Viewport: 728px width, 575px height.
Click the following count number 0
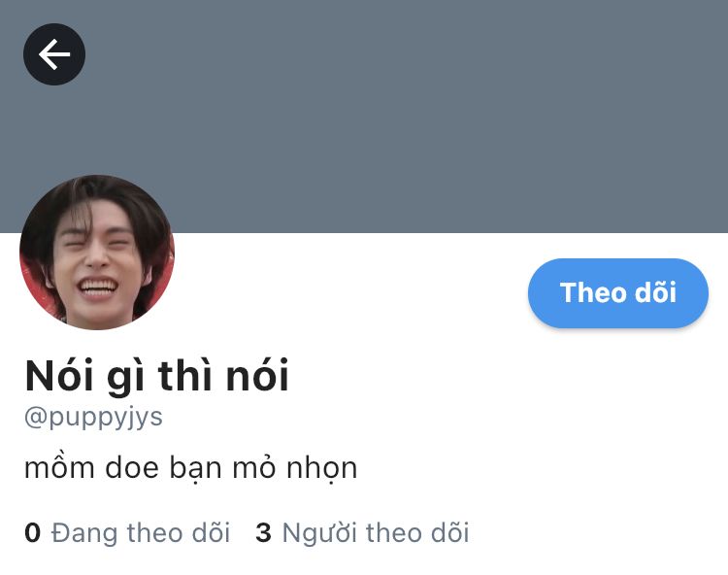(x=32, y=533)
